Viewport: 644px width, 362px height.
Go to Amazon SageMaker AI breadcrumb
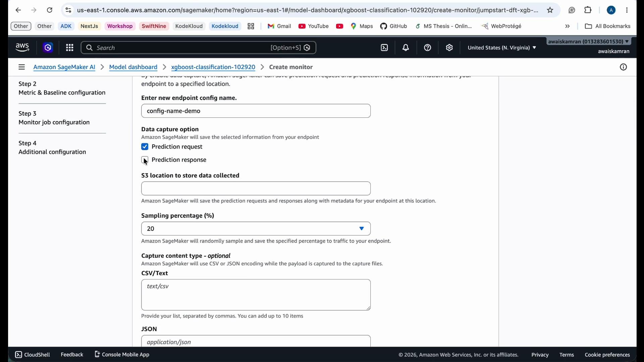point(64,68)
